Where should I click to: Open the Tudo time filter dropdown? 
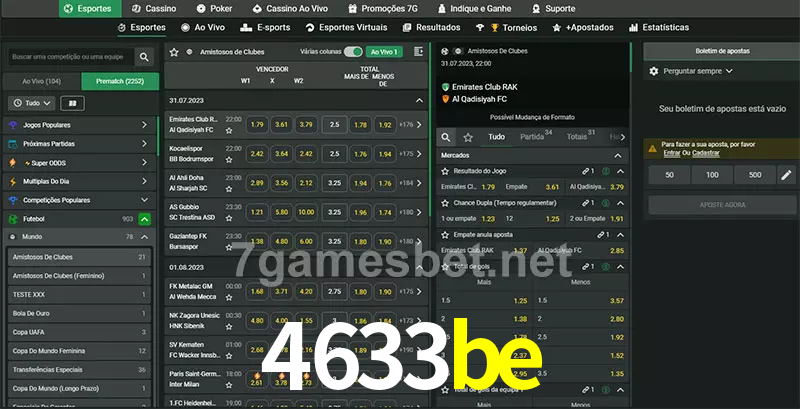32,104
